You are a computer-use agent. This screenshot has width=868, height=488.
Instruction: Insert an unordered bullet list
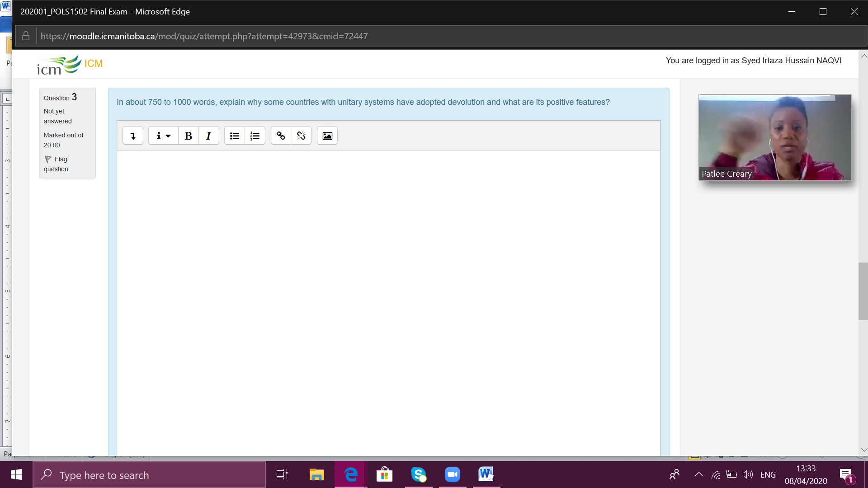[x=235, y=136]
